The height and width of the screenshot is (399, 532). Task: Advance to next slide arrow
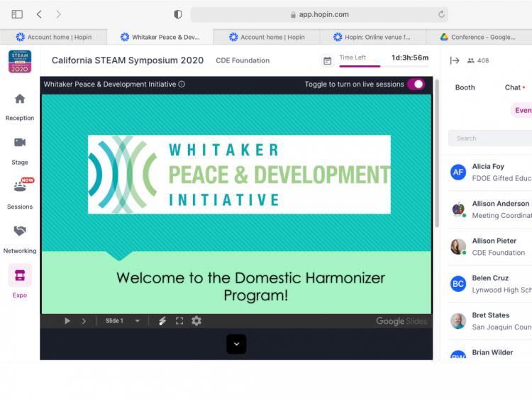(84, 321)
